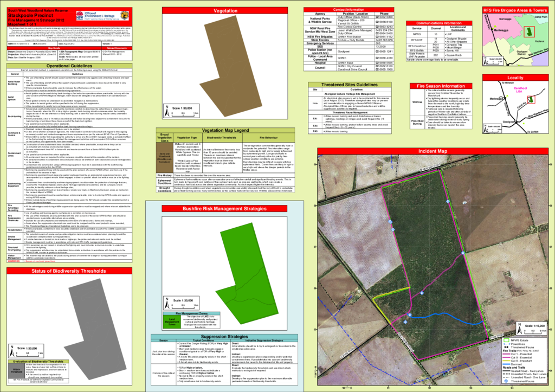The width and height of the screenshot is (555, 392).
Task: Click the Related Documents header bar
Action: 117,48
